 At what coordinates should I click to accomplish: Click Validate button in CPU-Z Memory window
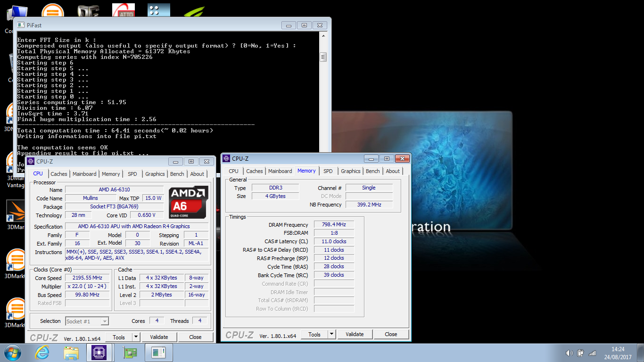[355, 334]
